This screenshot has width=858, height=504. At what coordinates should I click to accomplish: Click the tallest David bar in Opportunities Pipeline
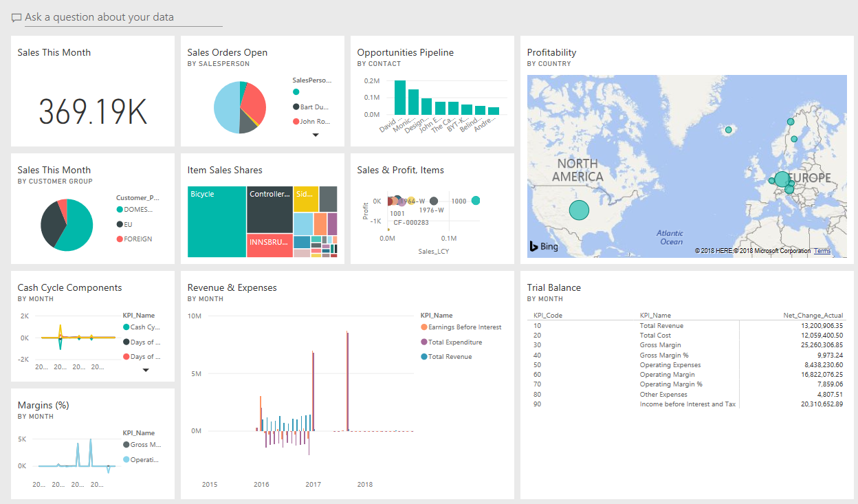click(399, 98)
